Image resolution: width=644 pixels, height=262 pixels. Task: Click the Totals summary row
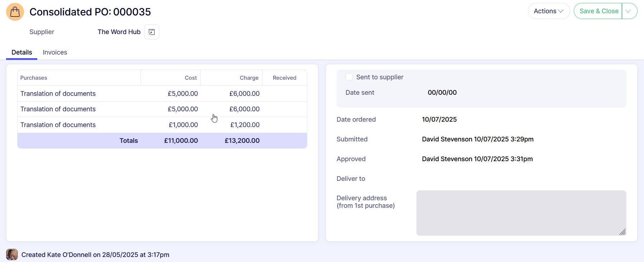162,141
